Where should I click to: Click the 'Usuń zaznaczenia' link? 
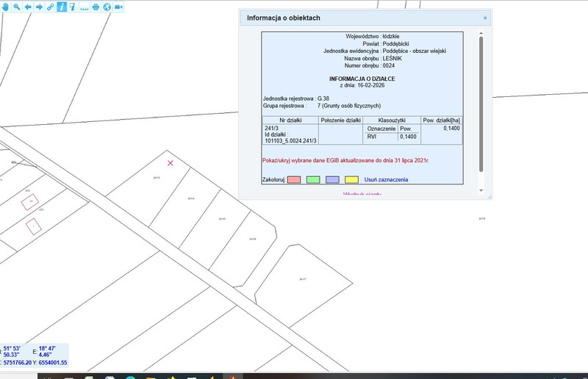pos(386,179)
